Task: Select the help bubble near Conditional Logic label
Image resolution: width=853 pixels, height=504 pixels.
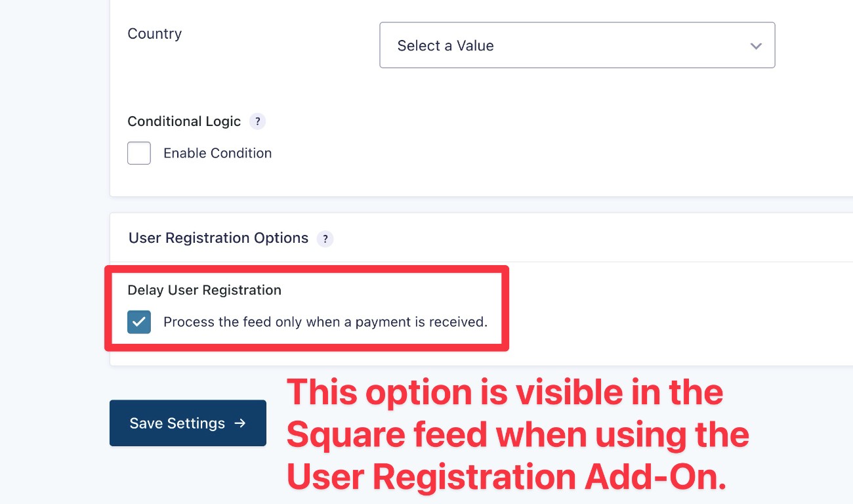Action: pyautogui.click(x=257, y=121)
